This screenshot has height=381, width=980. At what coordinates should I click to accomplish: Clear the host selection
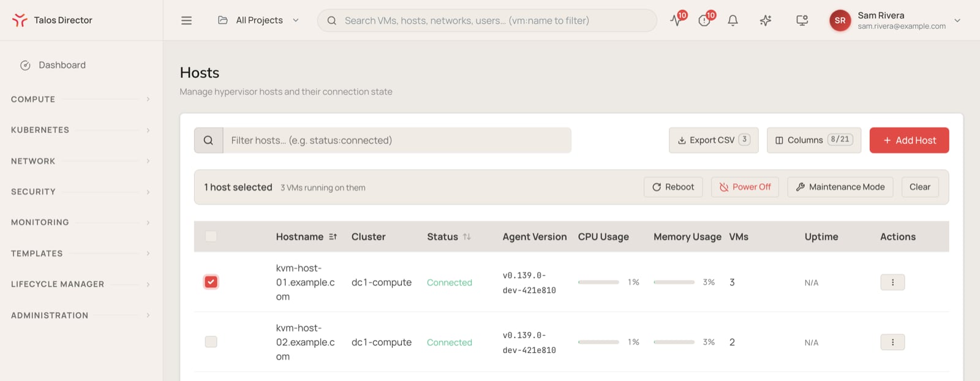click(919, 187)
